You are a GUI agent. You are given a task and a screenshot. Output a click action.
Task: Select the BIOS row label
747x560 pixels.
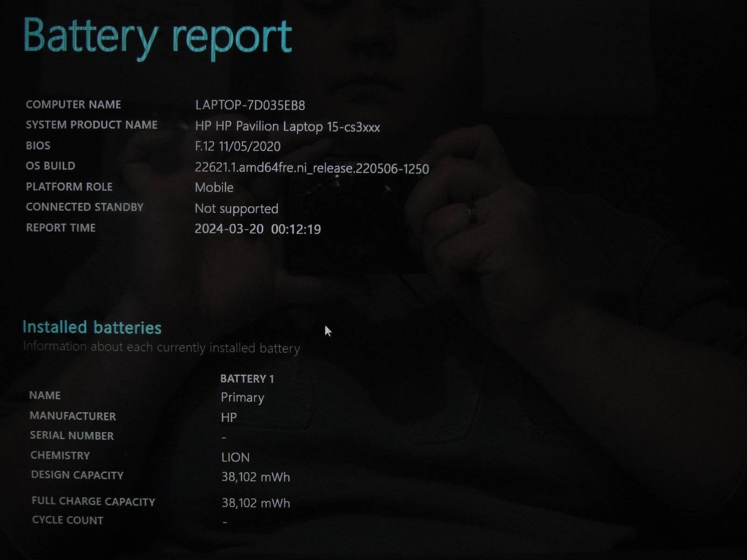pyautogui.click(x=38, y=146)
